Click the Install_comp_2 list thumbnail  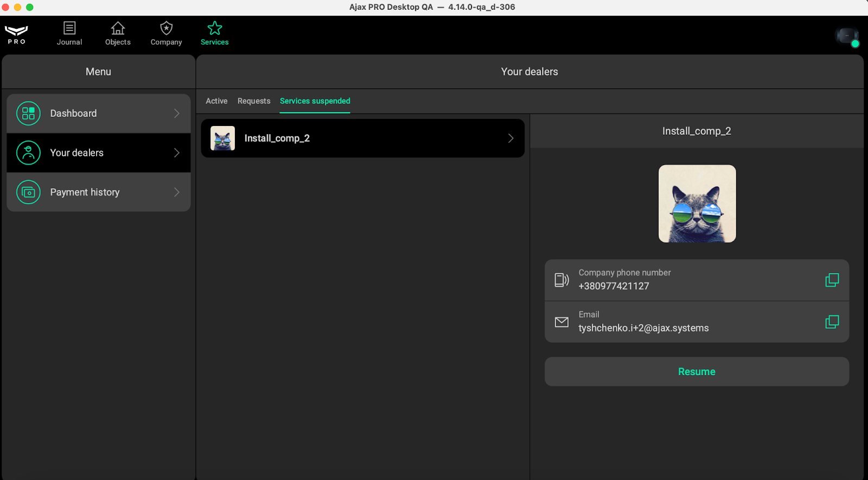pos(222,138)
